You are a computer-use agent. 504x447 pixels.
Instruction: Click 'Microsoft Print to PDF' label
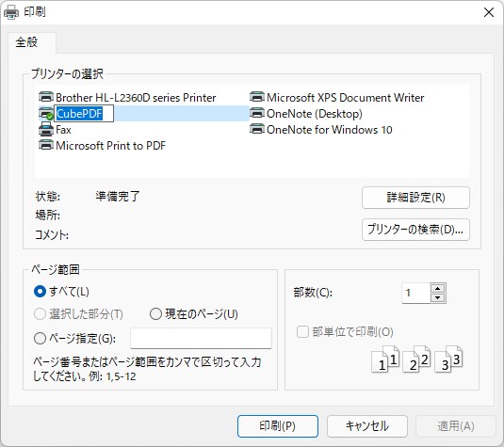[110, 146]
